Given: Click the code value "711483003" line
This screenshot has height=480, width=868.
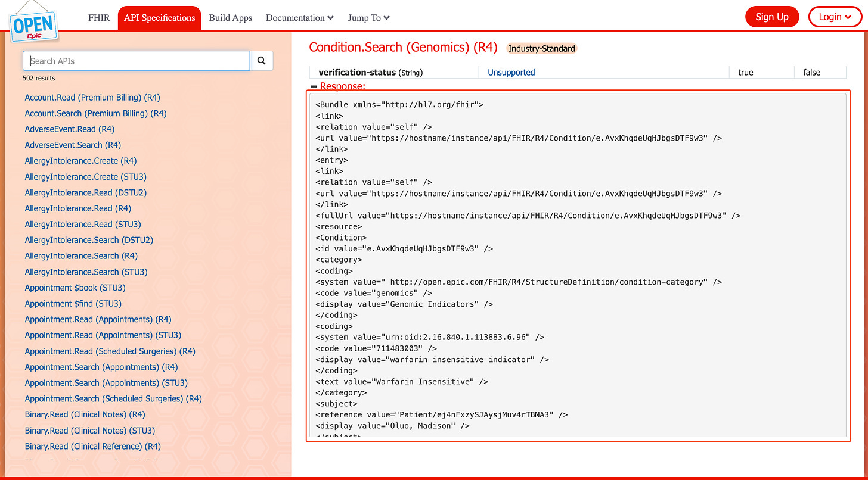Looking at the screenshot, I should click(x=376, y=348).
